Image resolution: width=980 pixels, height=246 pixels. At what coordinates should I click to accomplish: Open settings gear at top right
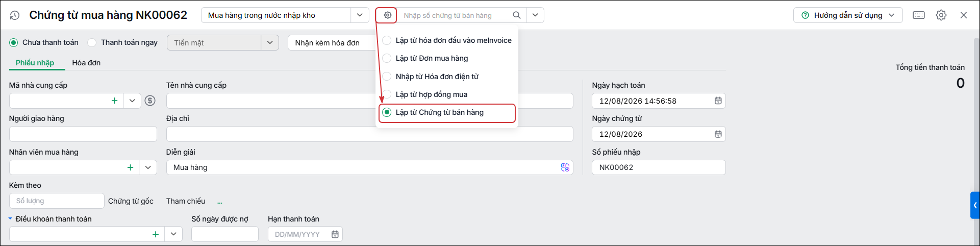941,15
